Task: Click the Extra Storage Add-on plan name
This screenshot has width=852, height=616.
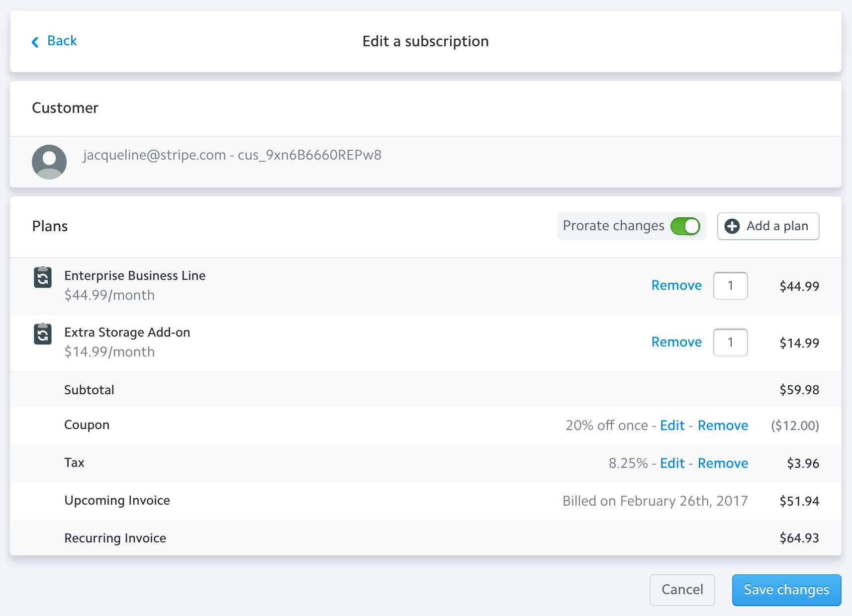Action: (127, 333)
